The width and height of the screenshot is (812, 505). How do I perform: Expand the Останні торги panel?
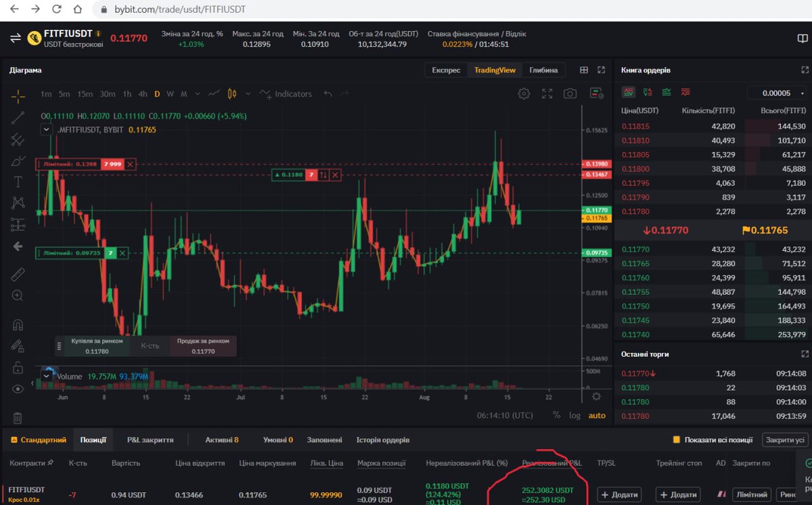click(x=805, y=354)
